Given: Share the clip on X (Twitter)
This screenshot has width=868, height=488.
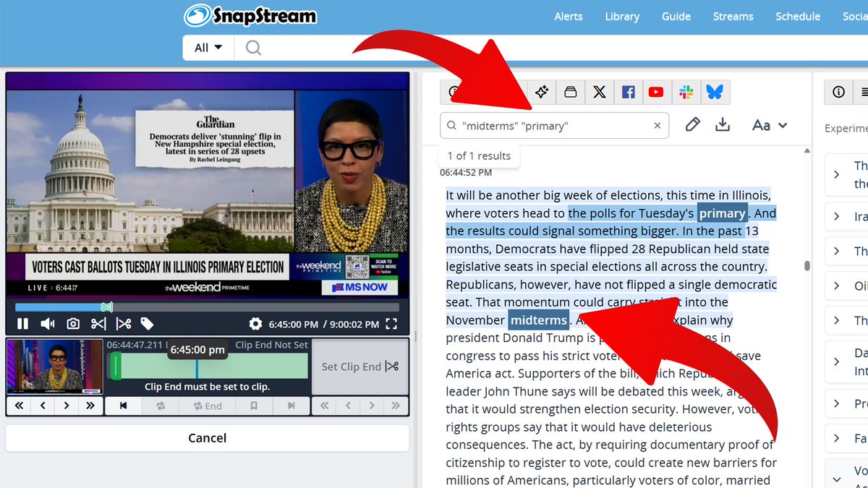Looking at the screenshot, I should 599,92.
